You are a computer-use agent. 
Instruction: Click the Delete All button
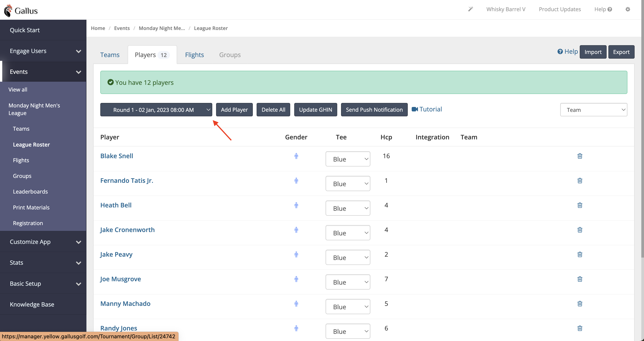tap(273, 110)
